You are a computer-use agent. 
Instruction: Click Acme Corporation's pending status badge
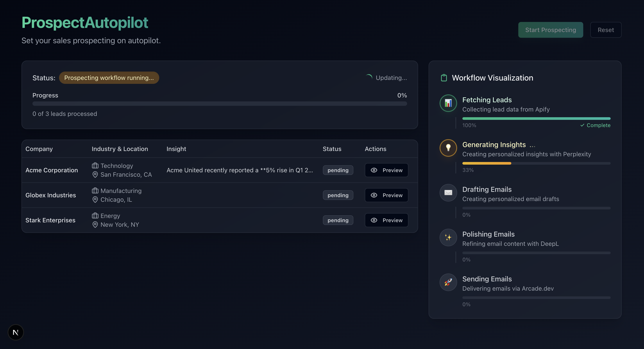(338, 170)
